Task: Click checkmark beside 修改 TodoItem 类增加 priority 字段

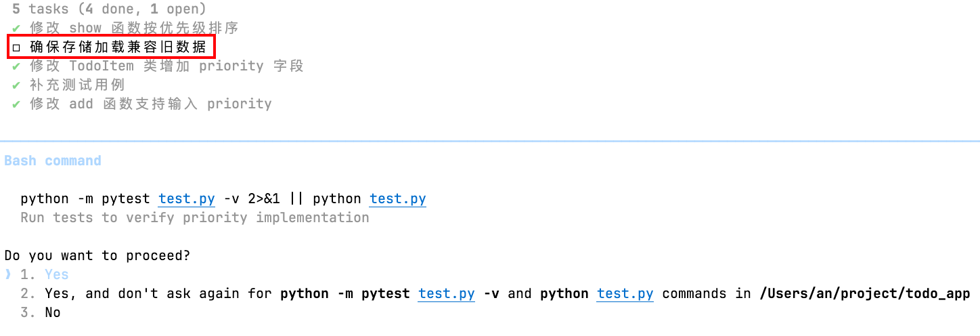Action: click(16, 66)
